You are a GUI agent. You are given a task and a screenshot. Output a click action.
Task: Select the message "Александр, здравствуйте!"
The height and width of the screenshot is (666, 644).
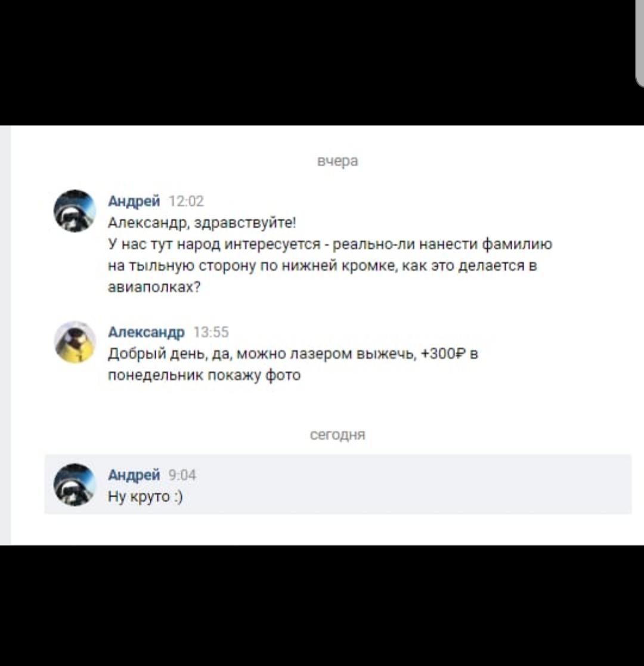pos(202,222)
